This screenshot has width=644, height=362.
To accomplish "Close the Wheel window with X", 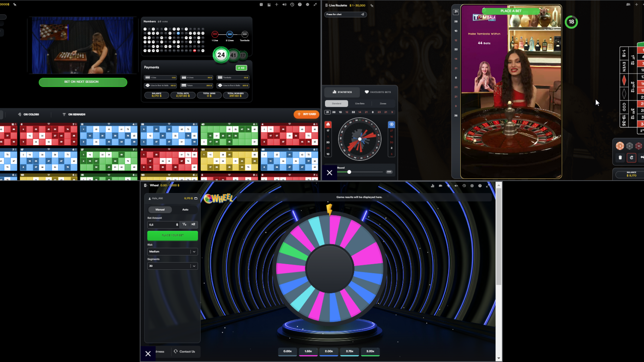I will (148, 354).
